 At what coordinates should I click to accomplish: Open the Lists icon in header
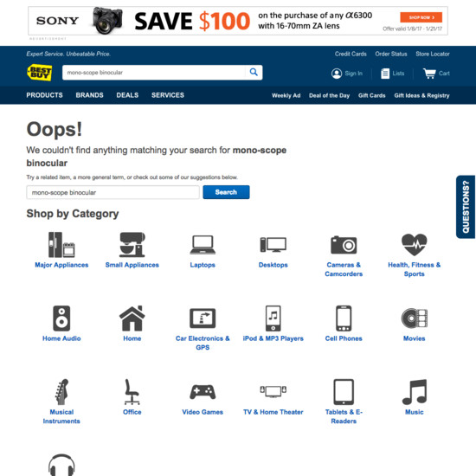pos(385,74)
